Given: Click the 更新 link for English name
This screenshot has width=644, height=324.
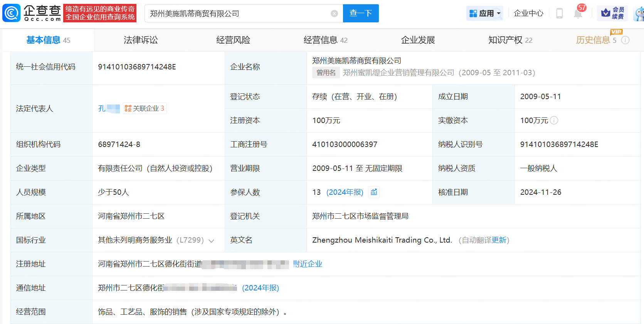Looking at the screenshot, I should (499, 240).
